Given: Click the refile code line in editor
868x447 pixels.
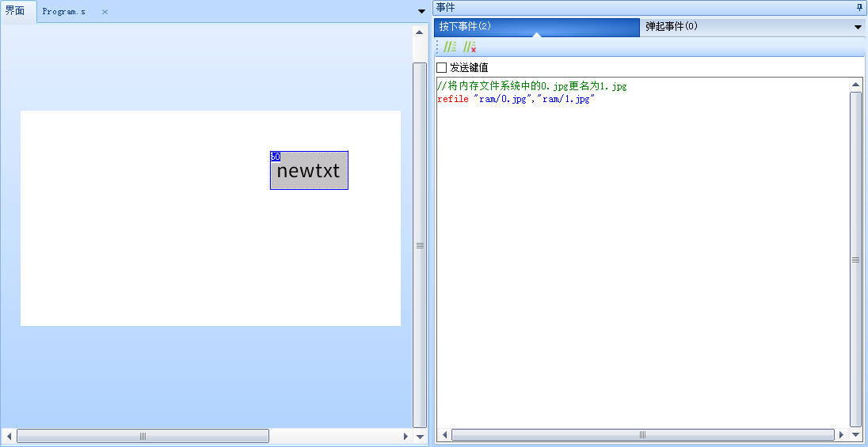Looking at the screenshot, I should 515,99.
